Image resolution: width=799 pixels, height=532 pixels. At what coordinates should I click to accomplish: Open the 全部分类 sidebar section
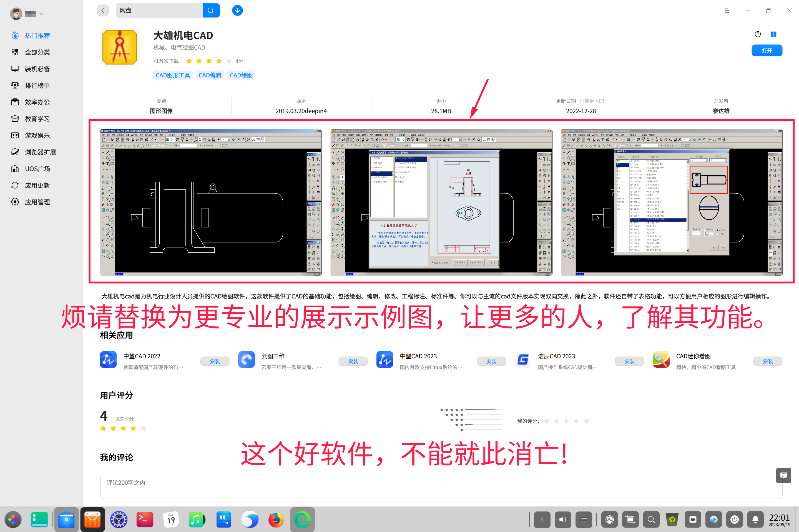point(37,52)
